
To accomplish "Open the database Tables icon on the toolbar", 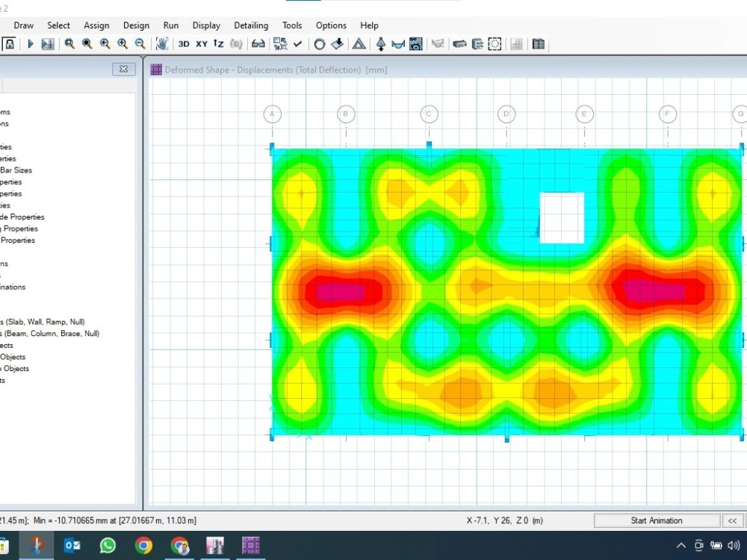I will coord(539,44).
